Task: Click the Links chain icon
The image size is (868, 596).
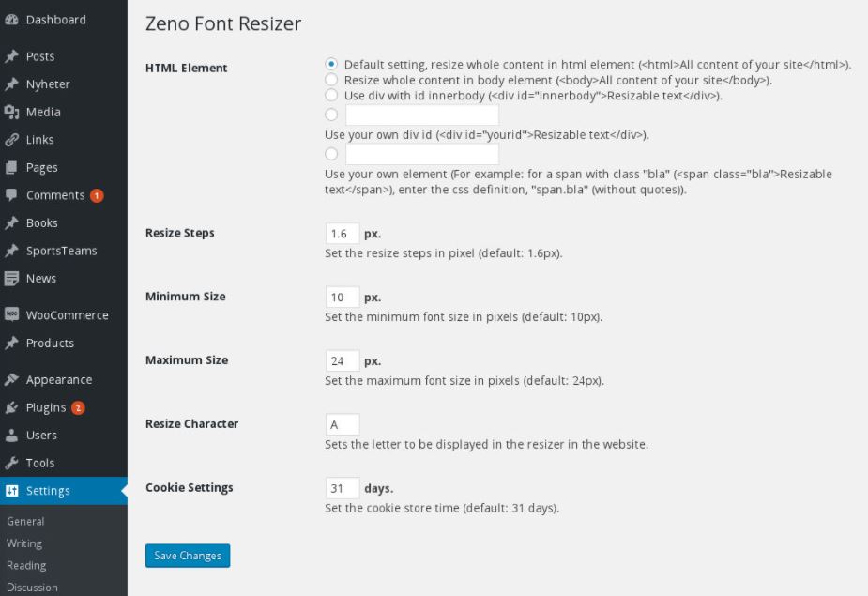Action: 11,140
